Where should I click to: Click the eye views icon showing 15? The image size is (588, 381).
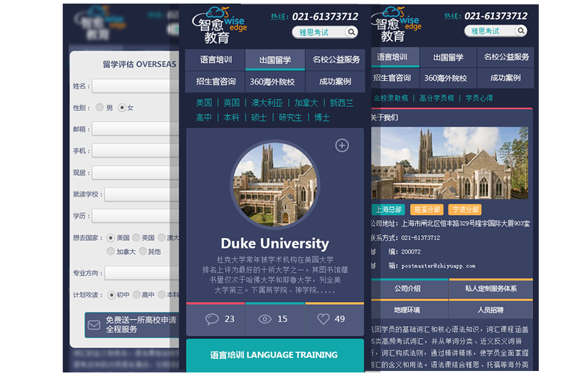point(264,318)
